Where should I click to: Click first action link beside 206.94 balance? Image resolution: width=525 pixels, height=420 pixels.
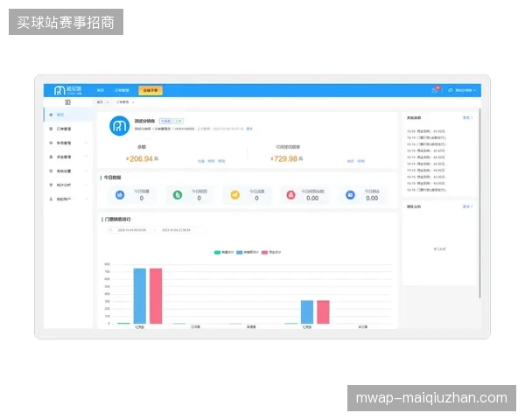point(201,161)
